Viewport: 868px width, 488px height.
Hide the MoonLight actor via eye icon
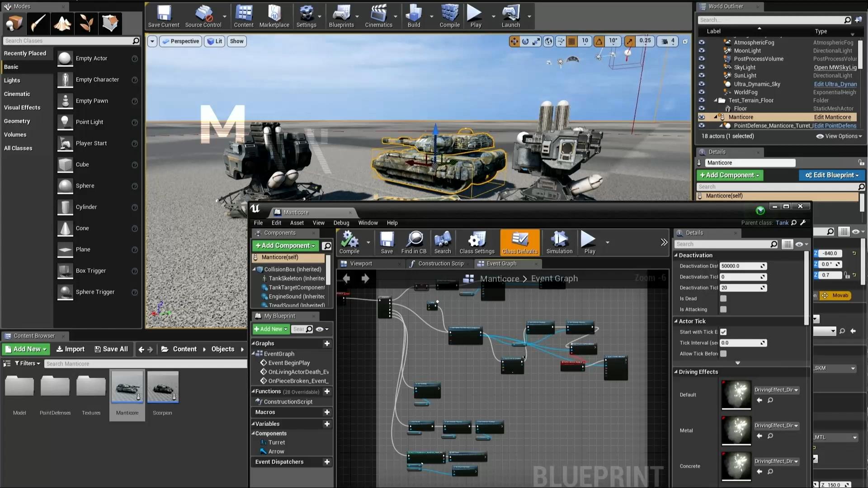point(702,51)
